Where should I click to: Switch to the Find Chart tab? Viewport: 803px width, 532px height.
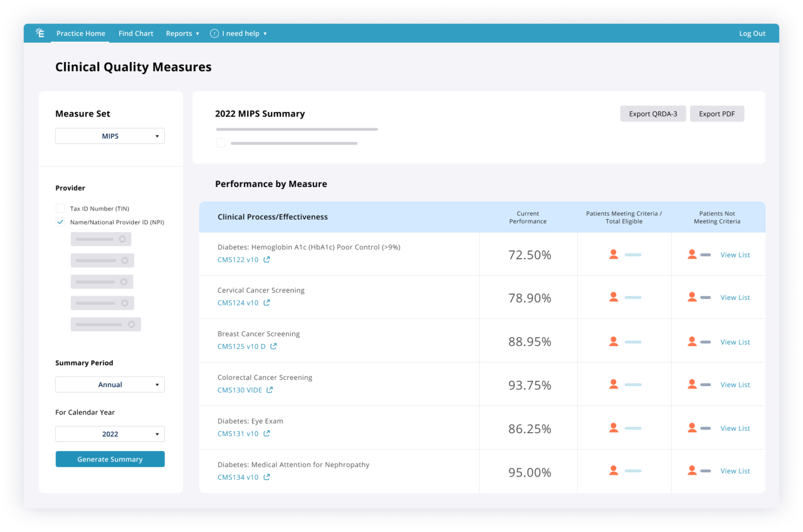135,33
